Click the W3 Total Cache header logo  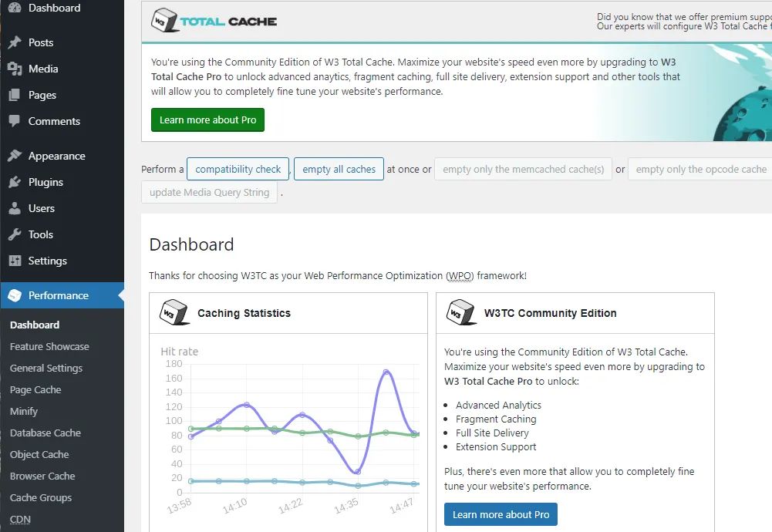[x=214, y=22]
